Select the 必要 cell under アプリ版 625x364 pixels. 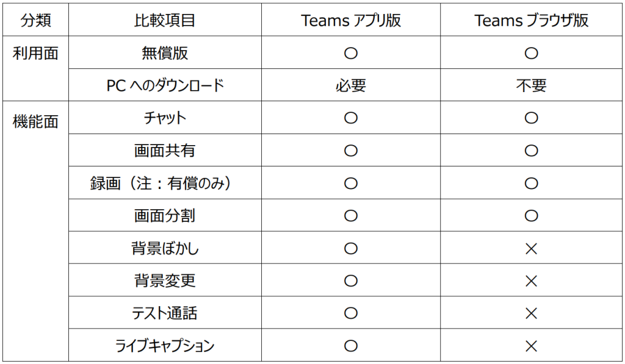(x=351, y=85)
